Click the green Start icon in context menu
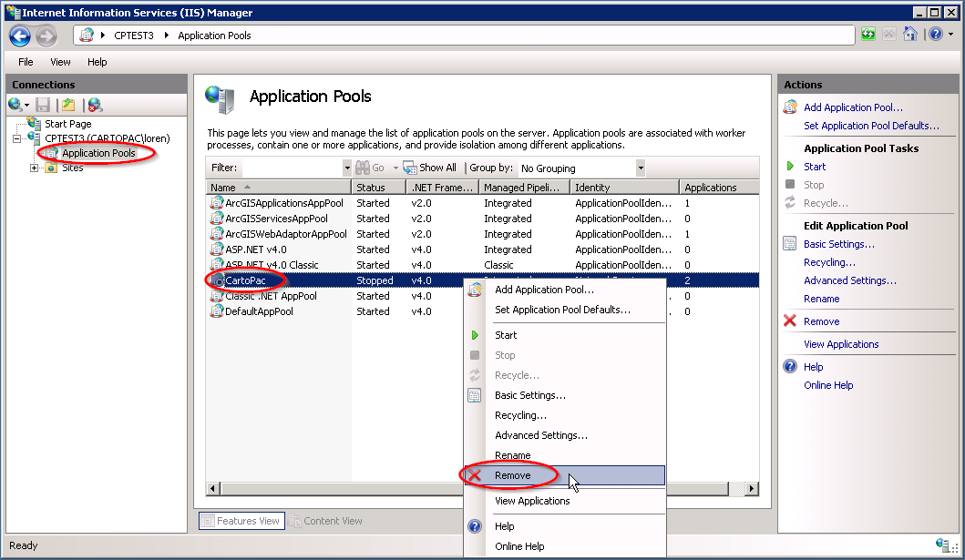 point(475,335)
